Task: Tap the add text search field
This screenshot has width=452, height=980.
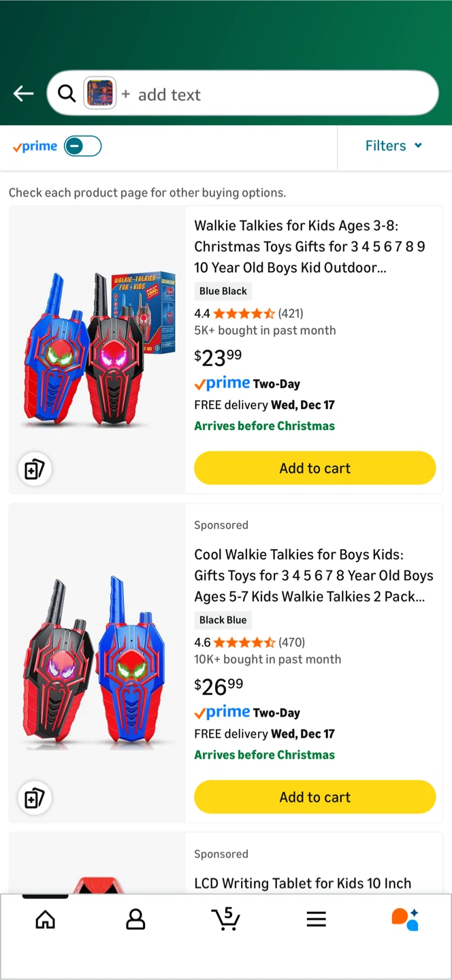Action: [272, 95]
